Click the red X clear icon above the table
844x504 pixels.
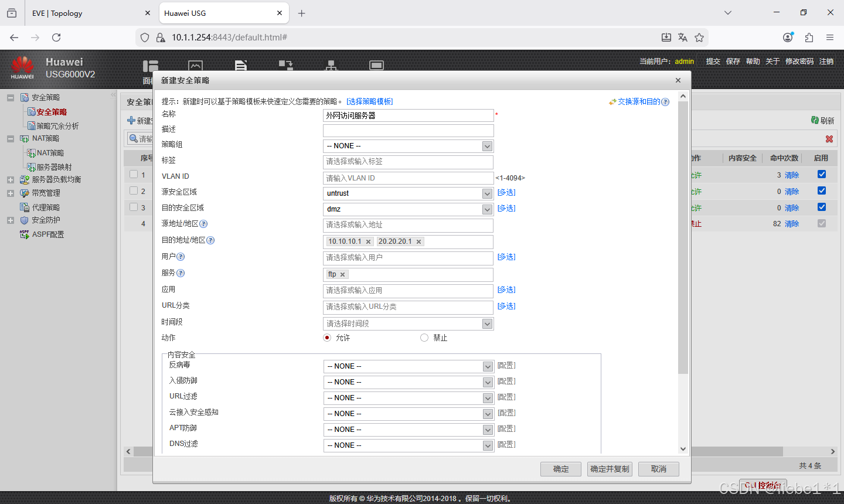point(829,139)
